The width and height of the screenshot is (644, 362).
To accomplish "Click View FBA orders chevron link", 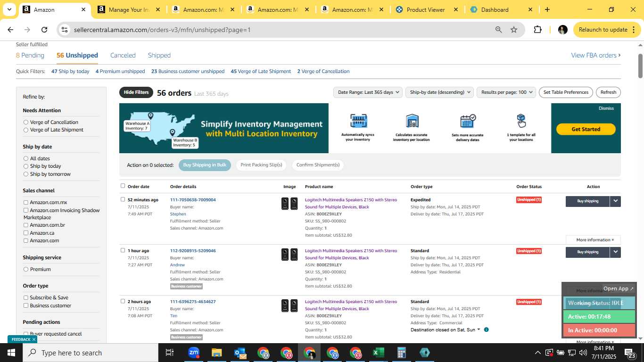I will click(596, 55).
